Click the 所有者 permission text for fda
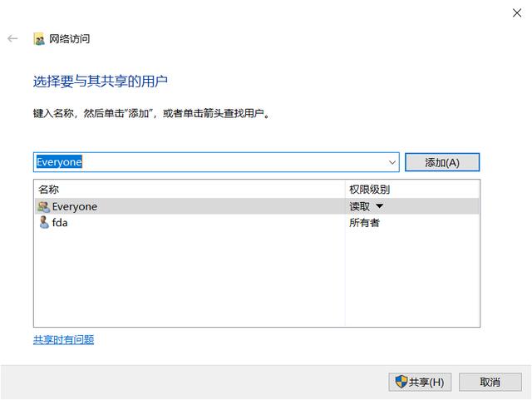 click(x=364, y=222)
